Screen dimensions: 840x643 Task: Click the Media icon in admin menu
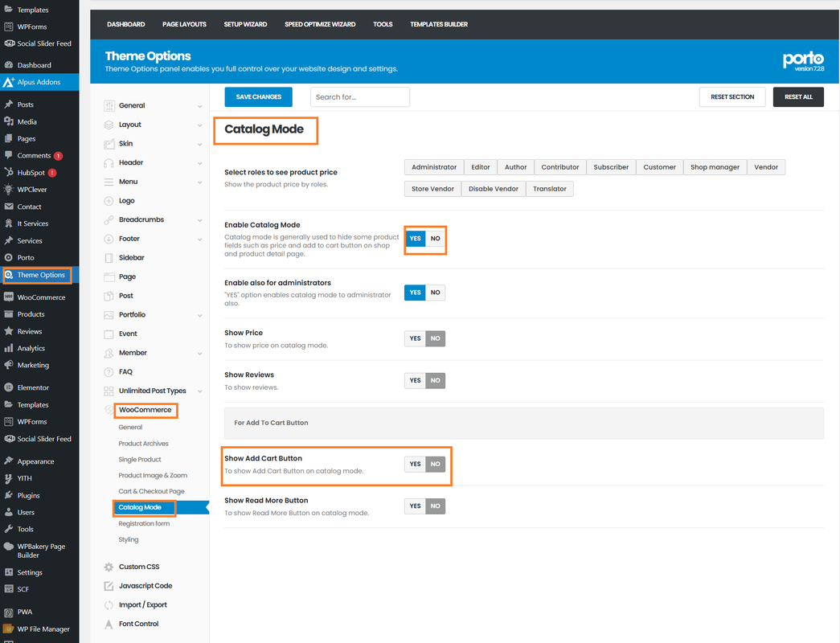9,121
